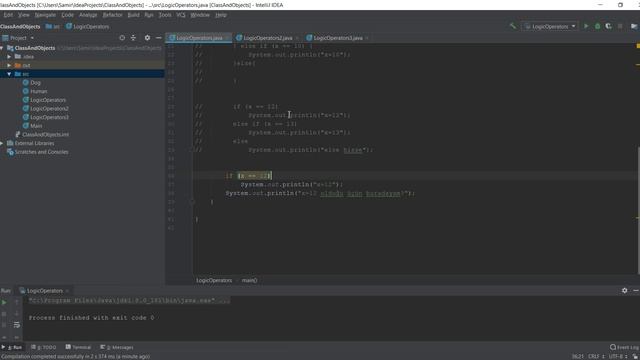Click the src folder icon in breadcrumb bar

point(49,27)
